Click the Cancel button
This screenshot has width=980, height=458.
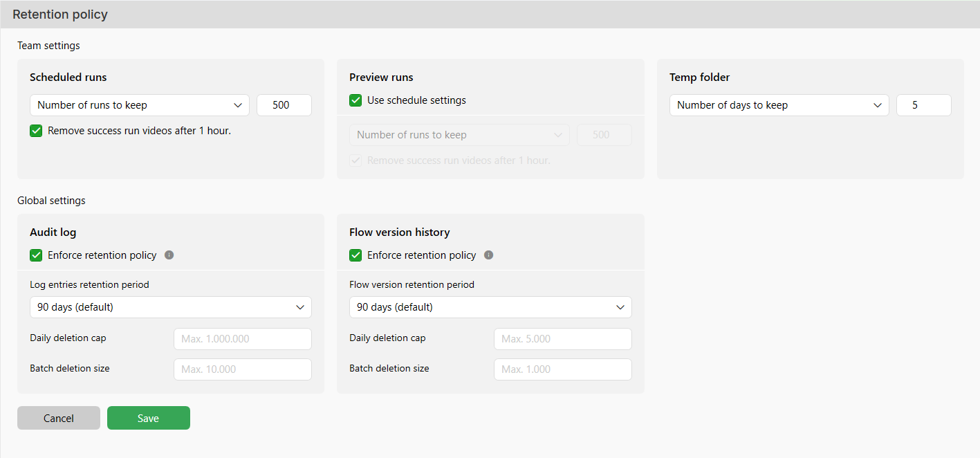[59, 418]
